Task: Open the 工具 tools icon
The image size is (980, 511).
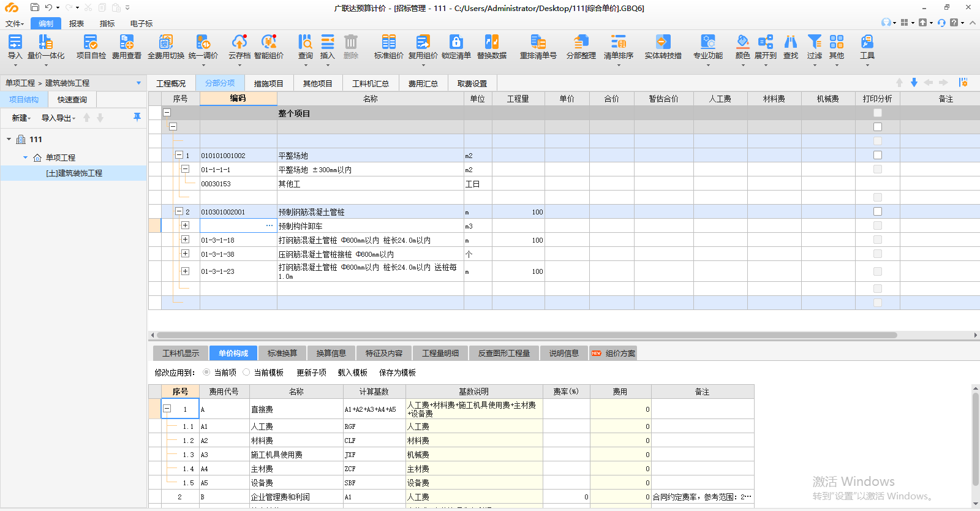Action: [x=867, y=42]
